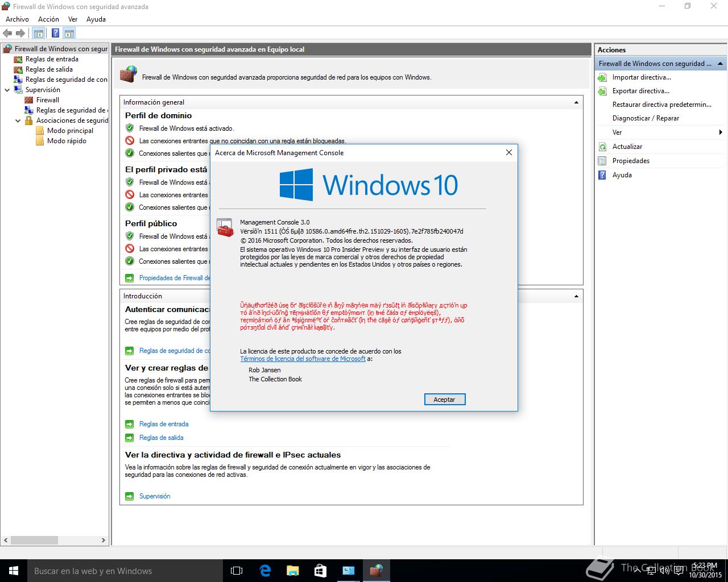Collapse the Introducción section

[576, 296]
